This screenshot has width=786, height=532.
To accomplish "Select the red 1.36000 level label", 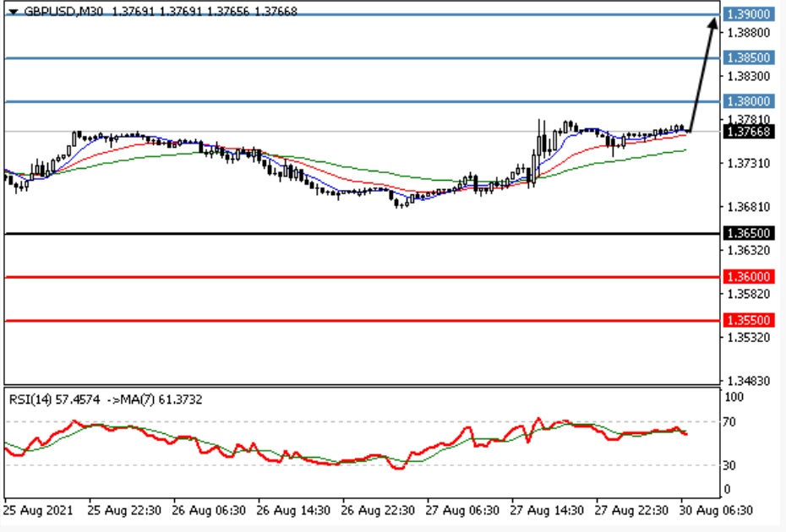I will (x=749, y=276).
